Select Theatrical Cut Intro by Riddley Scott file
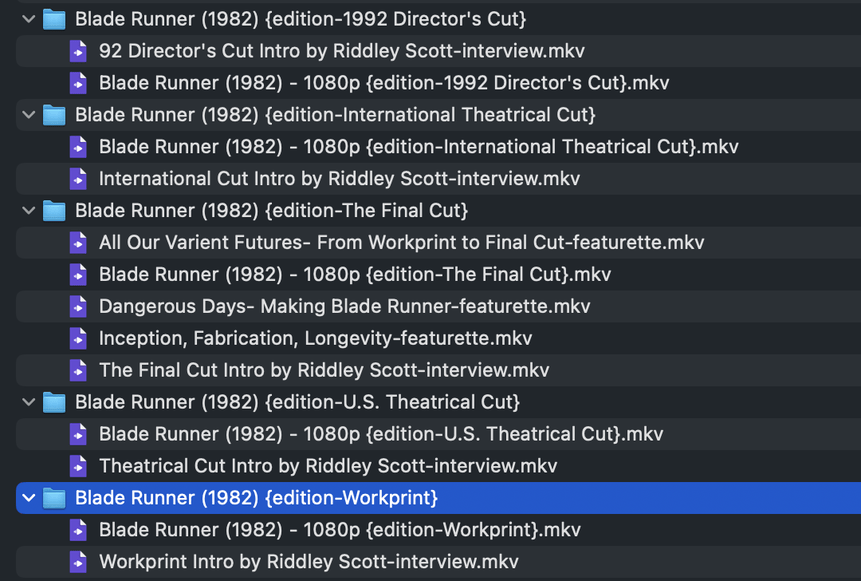 328,466
